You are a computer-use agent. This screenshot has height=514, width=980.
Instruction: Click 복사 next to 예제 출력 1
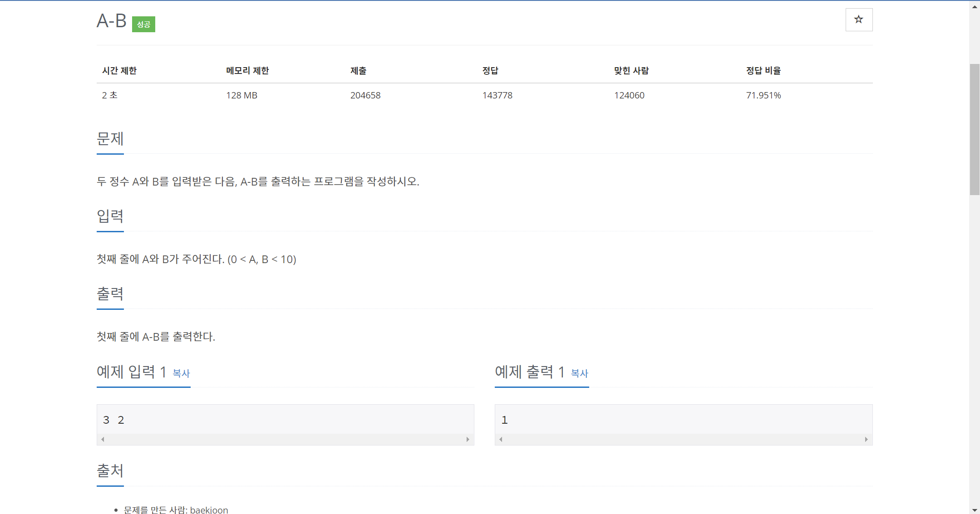click(x=579, y=373)
